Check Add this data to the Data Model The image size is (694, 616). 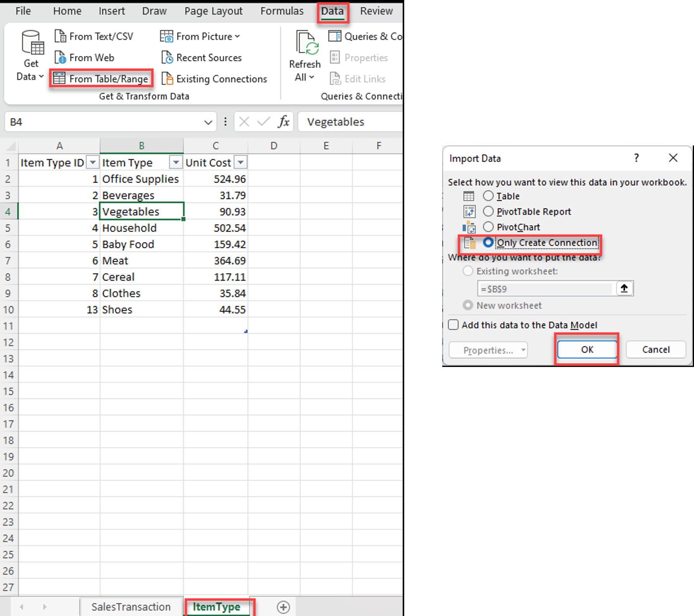point(453,325)
